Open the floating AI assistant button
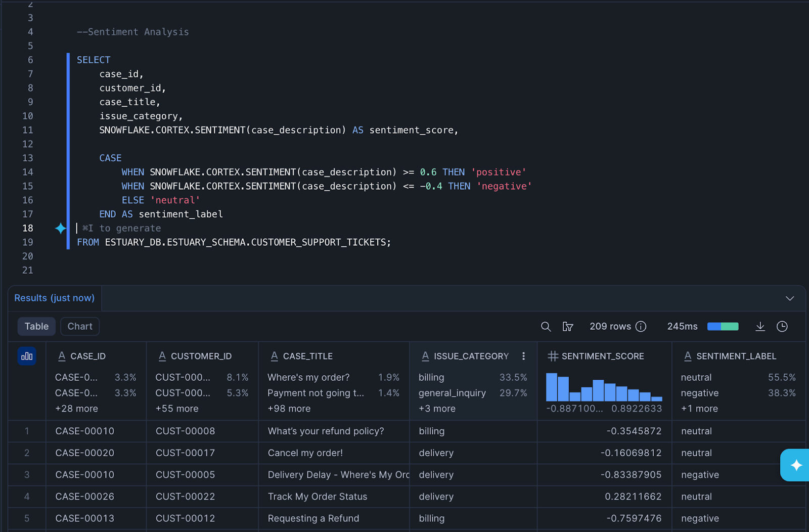 click(x=796, y=465)
